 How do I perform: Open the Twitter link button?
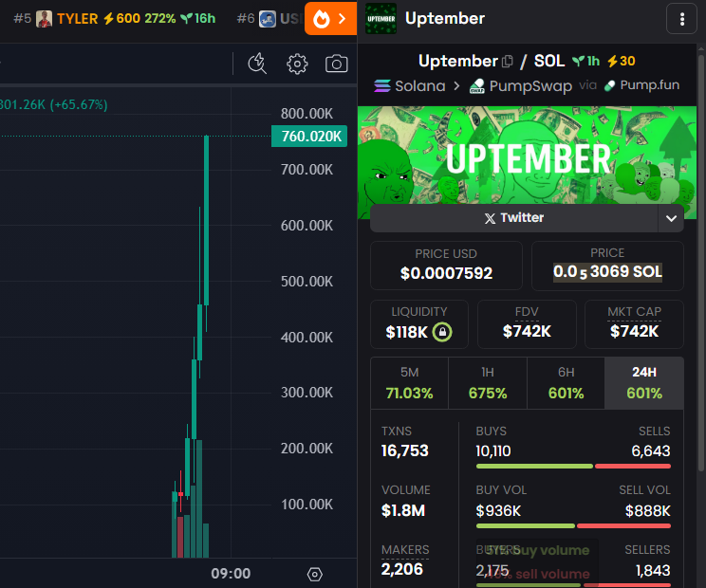514,218
